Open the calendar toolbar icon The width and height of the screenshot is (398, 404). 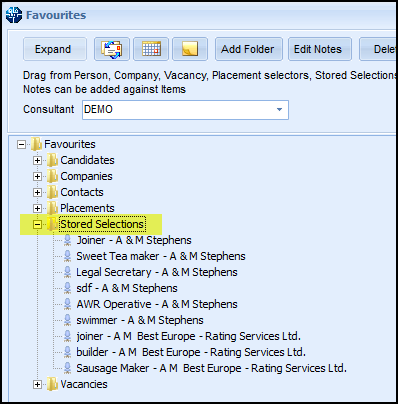pyautogui.click(x=151, y=49)
